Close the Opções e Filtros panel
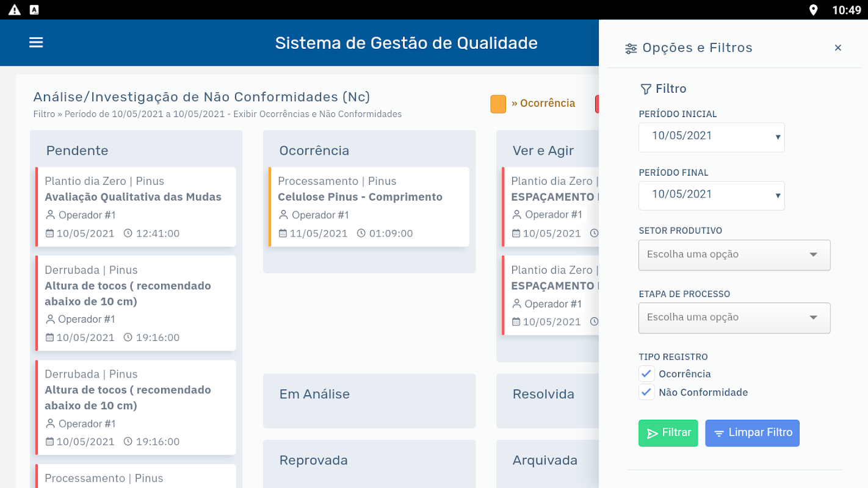Screen dimensions: 868x488 838,48
